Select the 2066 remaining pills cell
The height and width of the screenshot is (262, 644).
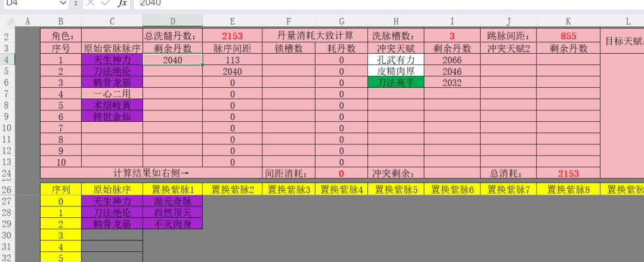452,60
